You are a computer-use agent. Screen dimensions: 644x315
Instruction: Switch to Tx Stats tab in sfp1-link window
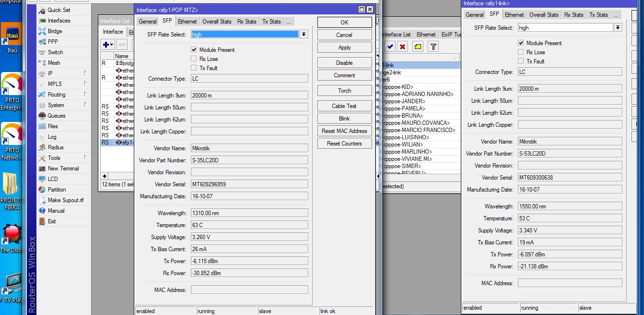point(599,15)
